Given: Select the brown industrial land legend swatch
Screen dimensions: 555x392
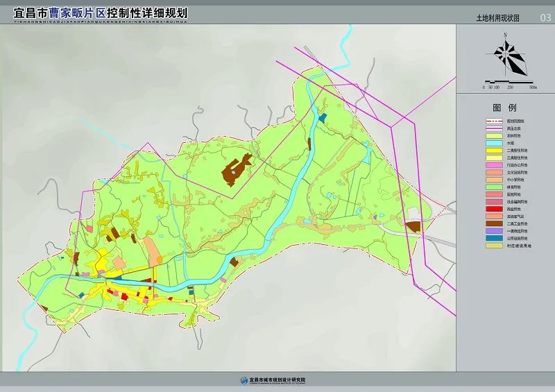Looking at the screenshot, I should 494,223.
